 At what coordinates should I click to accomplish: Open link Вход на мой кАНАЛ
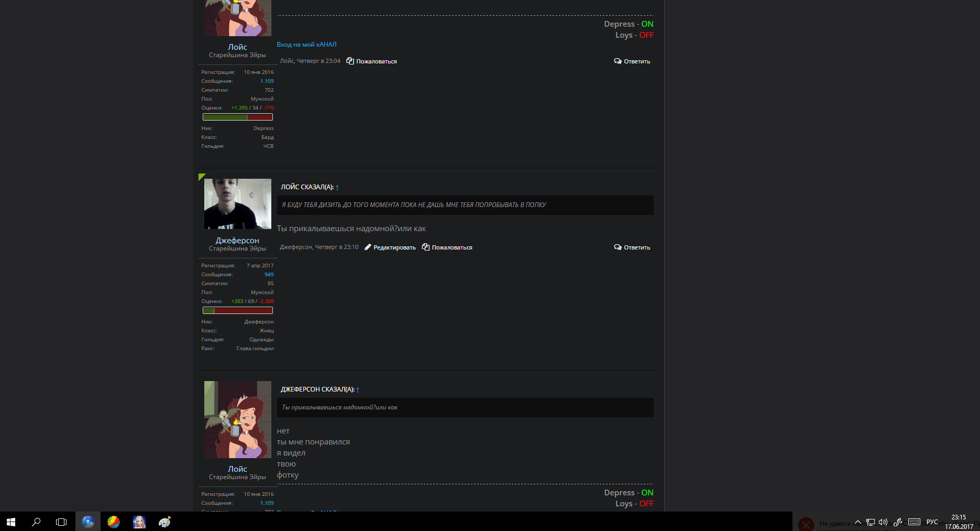point(306,45)
